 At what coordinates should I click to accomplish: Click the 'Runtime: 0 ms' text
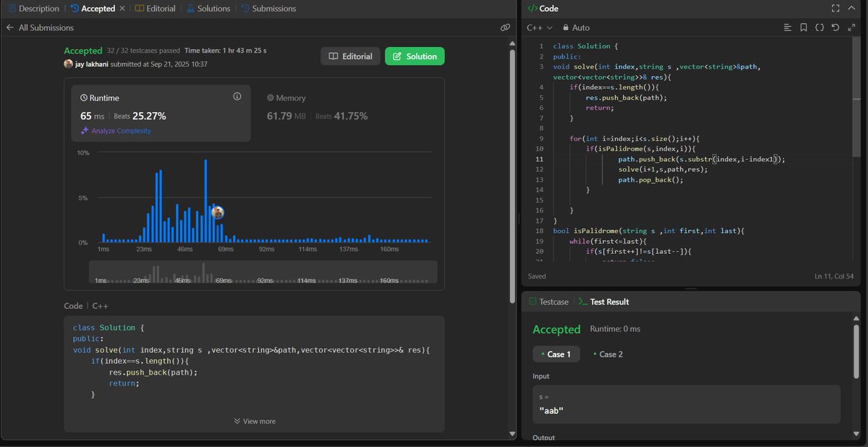pyautogui.click(x=615, y=329)
